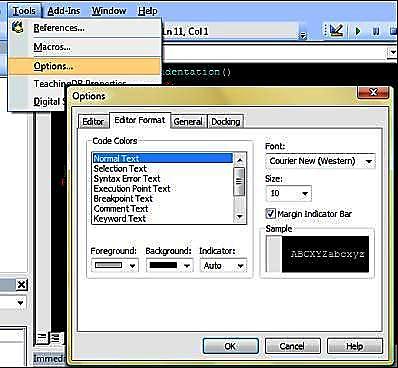Run the macro with the play icon
The height and width of the screenshot is (368, 398).
[x=358, y=31]
